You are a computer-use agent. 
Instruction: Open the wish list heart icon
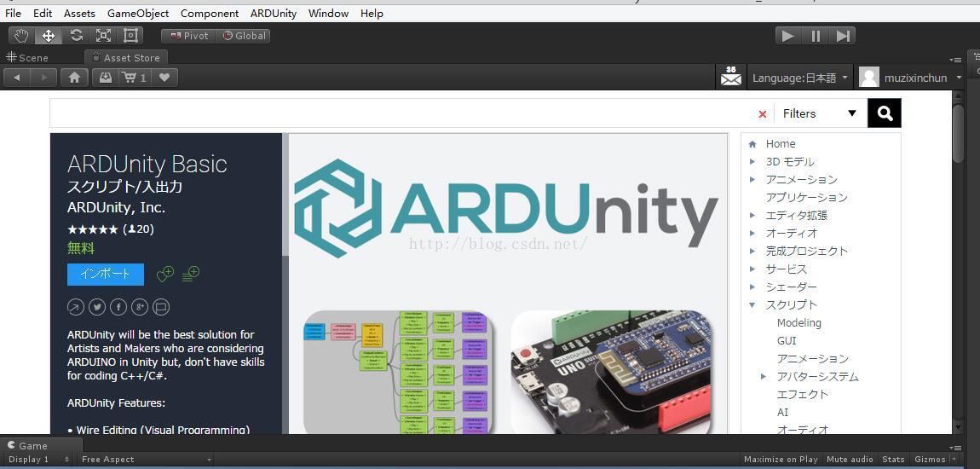tap(164, 78)
